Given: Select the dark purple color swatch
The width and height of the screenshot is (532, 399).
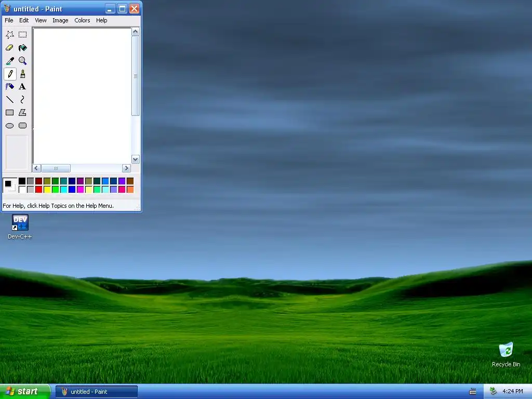Looking at the screenshot, I should coord(81,181).
